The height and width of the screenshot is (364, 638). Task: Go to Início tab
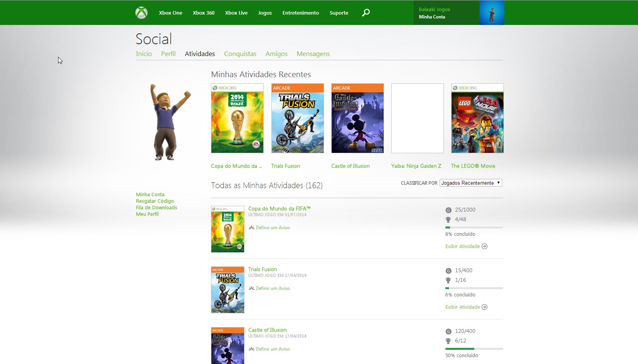pos(144,54)
